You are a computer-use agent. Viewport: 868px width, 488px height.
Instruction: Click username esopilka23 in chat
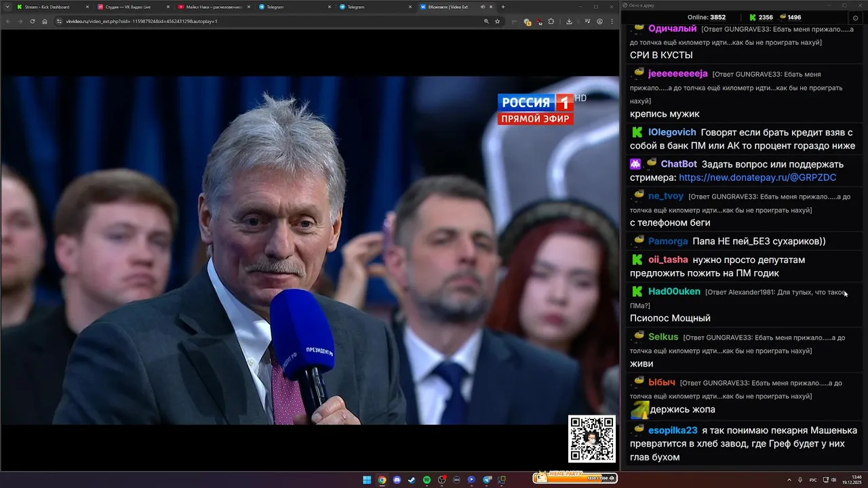pos(673,430)
